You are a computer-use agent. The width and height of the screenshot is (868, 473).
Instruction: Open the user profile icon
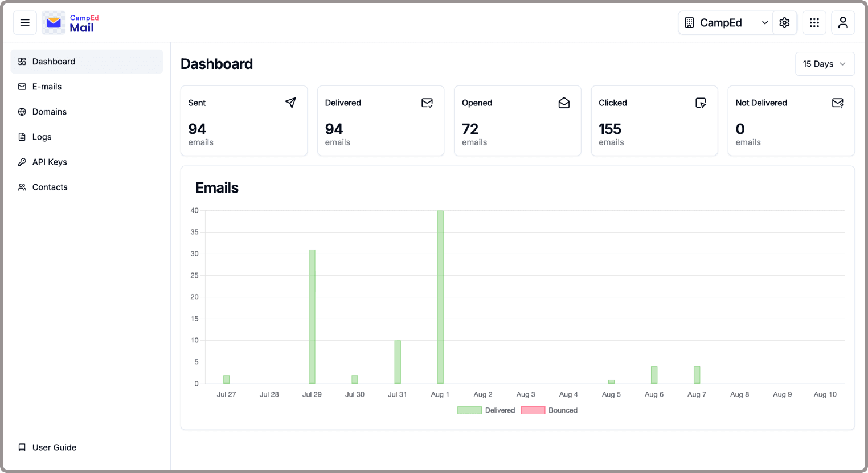pyautogui.click(x=843, y=23)
